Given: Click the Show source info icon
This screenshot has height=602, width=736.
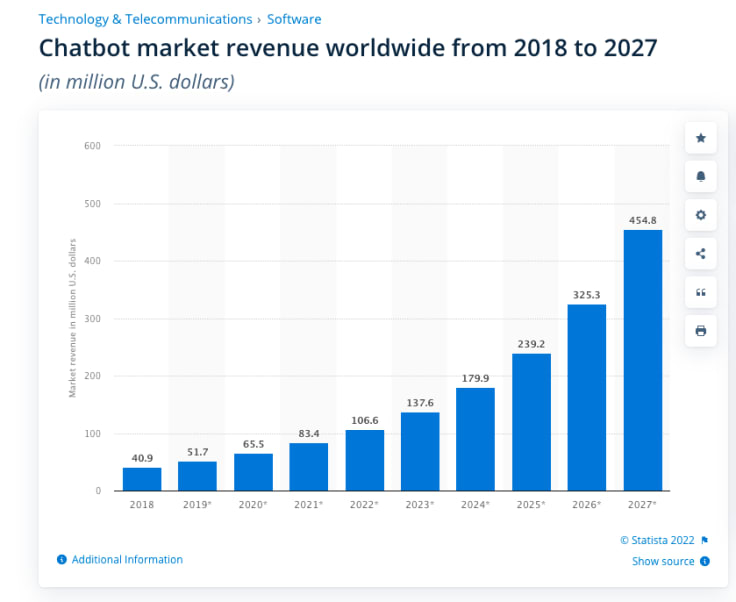Looking at the screenshot, I should pyautogui.click(x=705, y=561).
